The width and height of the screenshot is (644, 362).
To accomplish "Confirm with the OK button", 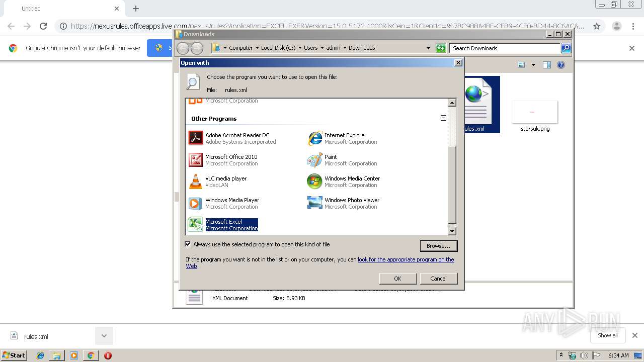I will 397,279.
